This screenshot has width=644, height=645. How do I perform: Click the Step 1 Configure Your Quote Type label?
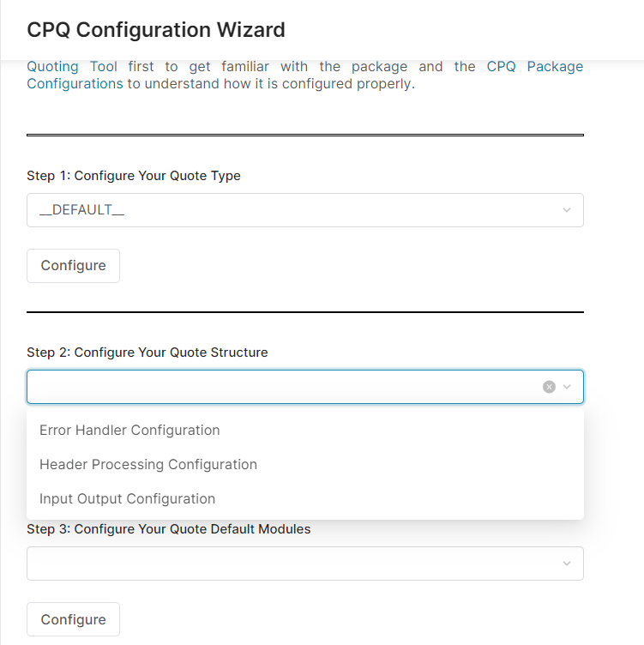click(134, 176)
